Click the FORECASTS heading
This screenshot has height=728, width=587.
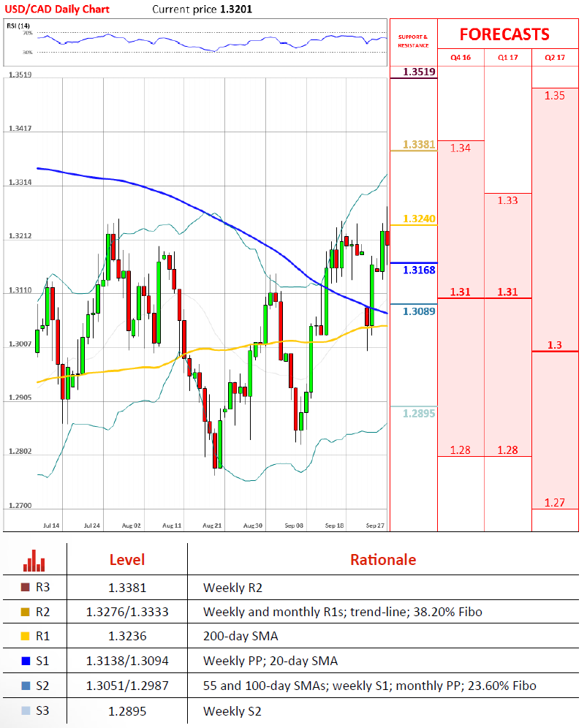pyautogui.click(x=504, y=34)
